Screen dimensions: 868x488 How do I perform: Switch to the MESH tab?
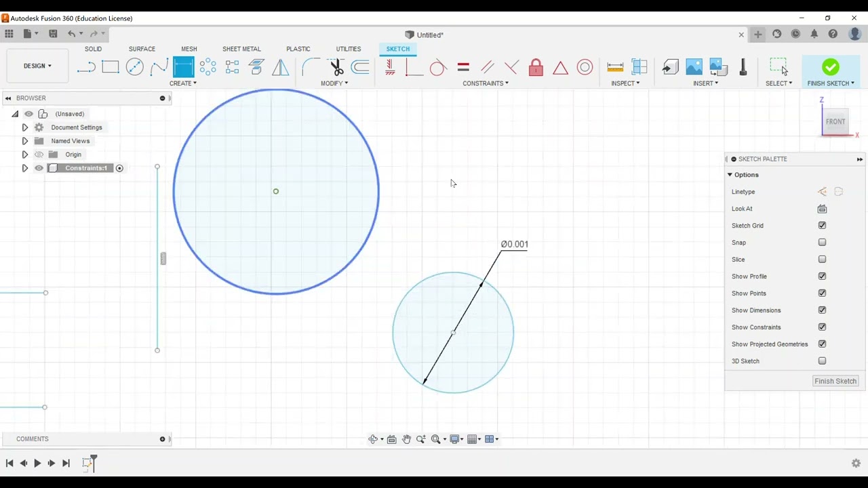[x=189, y=49]
